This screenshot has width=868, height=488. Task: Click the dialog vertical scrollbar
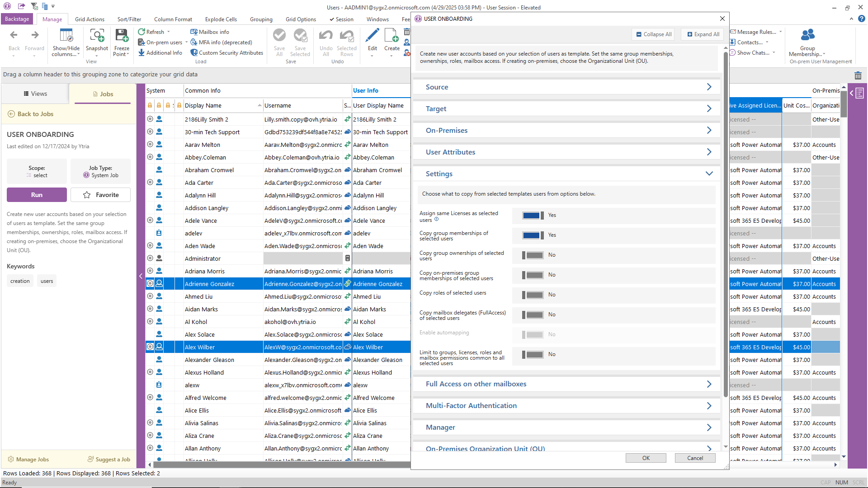[x=726, y=226]
